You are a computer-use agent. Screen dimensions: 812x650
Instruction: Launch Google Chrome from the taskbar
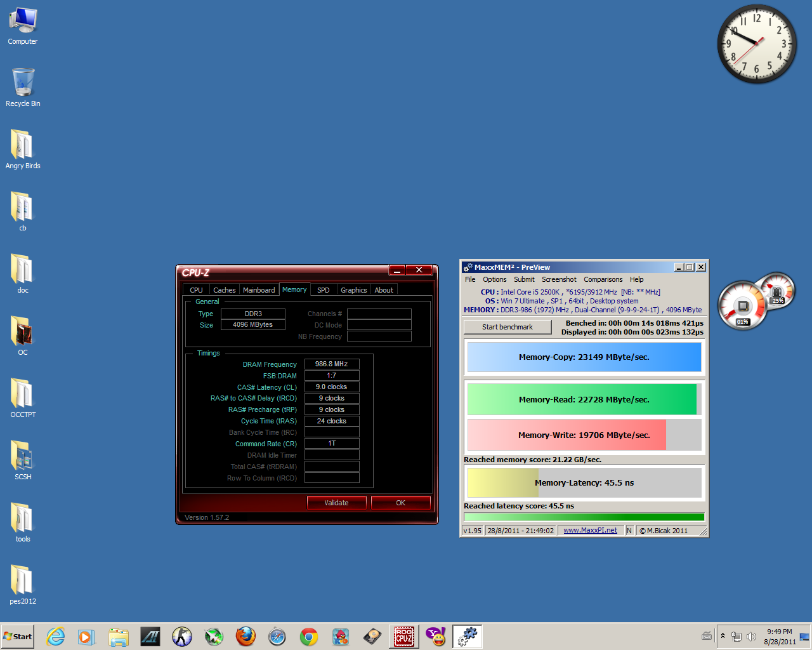pyautogui.click(x=309, y=637)
